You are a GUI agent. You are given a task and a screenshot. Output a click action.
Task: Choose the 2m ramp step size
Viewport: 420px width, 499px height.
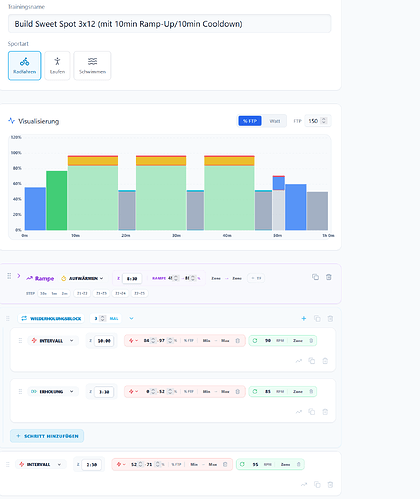tap(64, 293)
